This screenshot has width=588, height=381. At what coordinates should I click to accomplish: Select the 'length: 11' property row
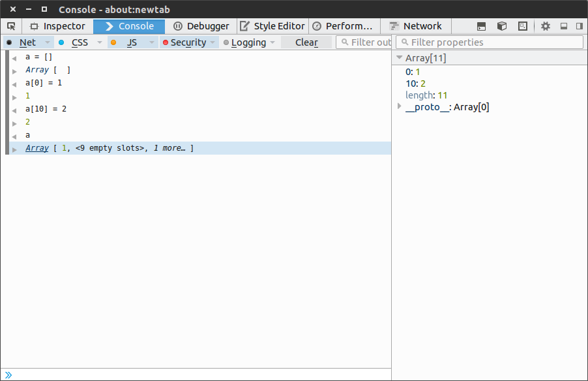pos(490,95)
